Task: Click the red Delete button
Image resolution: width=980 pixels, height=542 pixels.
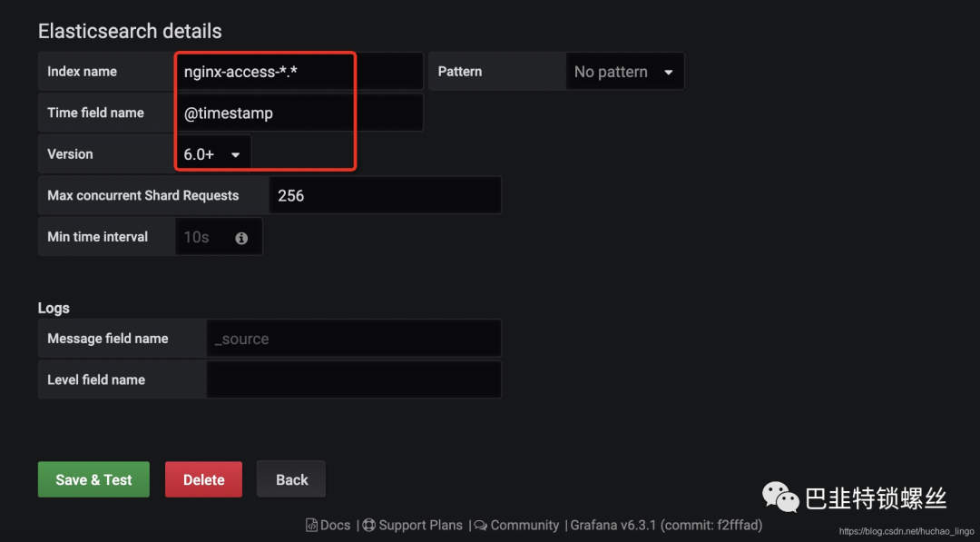Action: click(x=204, y=479)
